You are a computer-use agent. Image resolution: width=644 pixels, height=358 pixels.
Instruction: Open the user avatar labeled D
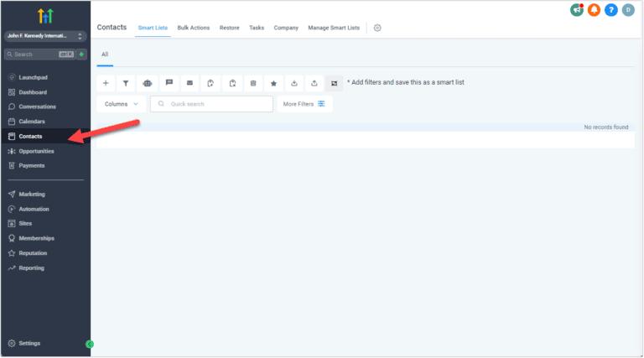click(x=628, y=10)
